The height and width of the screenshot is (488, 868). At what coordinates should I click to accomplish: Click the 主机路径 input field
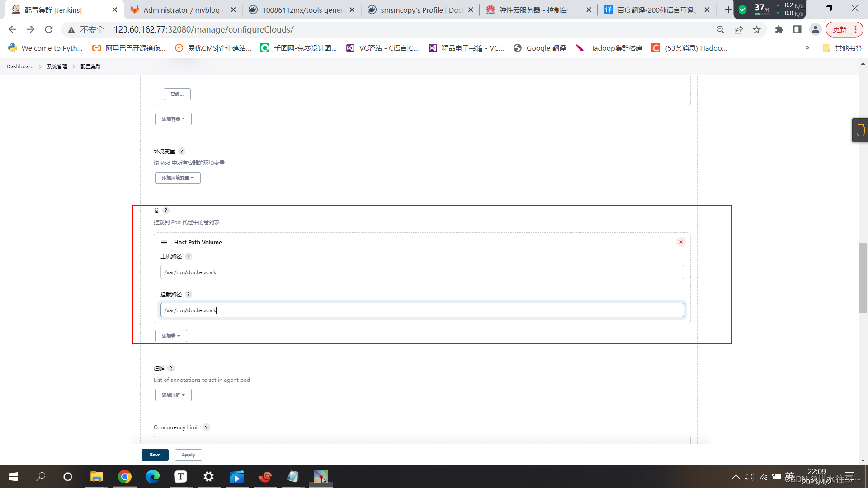pos(421,272)
